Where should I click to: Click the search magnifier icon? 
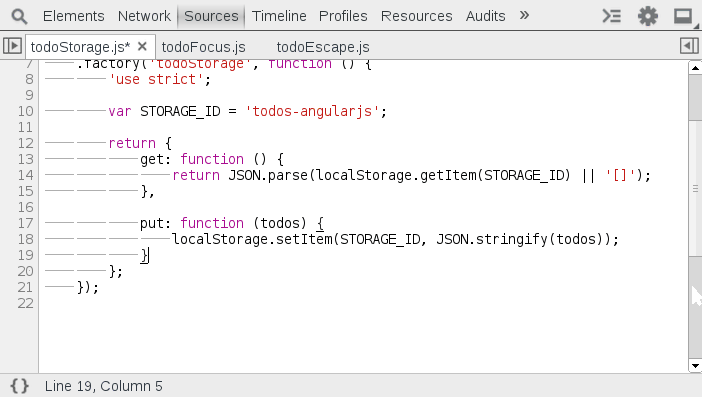click(x=19, y=17)
